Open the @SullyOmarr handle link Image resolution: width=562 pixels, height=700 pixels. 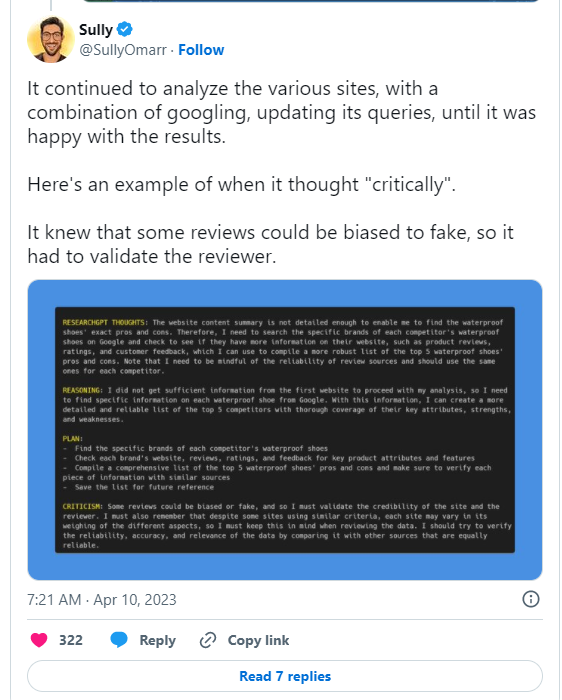pyautogui.click(x=123, y=50)
